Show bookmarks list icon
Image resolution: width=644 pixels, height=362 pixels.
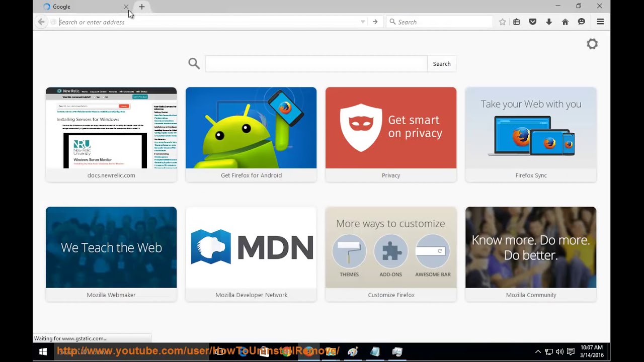click(517, 22)
